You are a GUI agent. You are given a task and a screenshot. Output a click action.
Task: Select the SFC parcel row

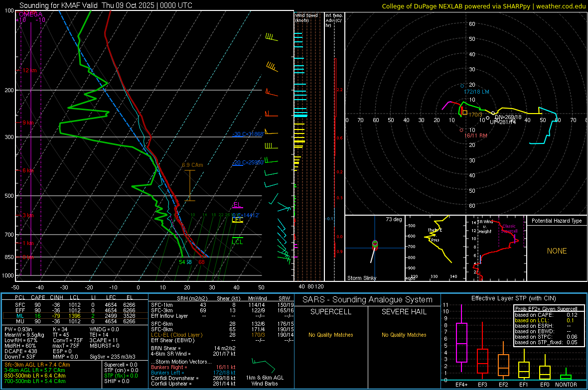tap(75, 305)
